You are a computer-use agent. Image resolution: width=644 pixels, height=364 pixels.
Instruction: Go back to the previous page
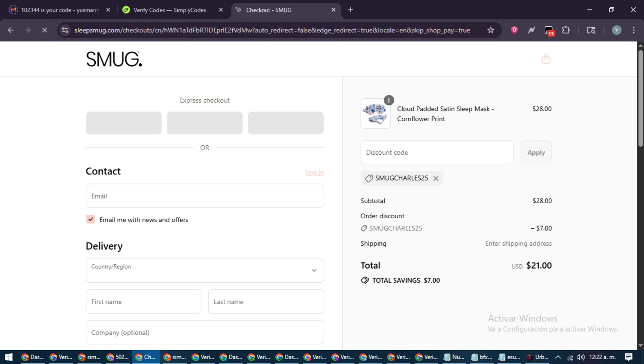point(11,30)
